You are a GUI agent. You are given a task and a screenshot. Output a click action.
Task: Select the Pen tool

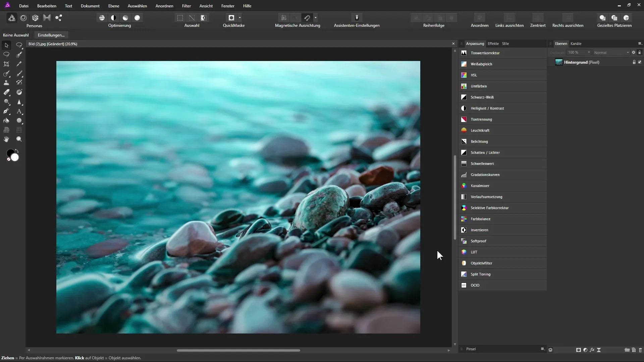click(x=6, y=111)
